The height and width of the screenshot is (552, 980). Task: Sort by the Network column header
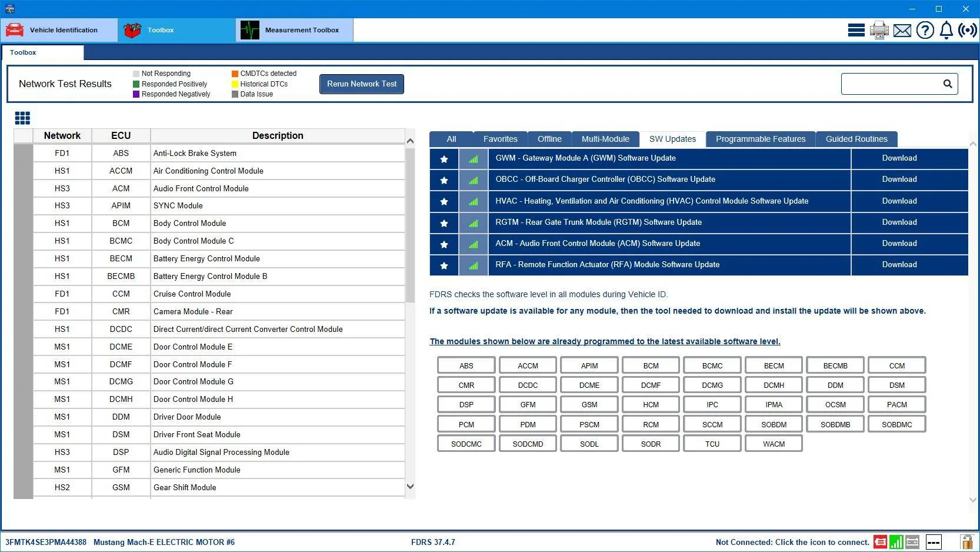[x=62, y=135]
